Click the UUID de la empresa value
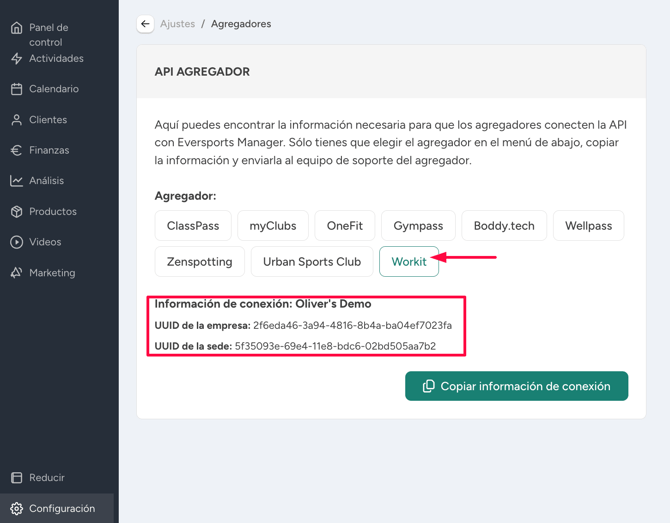Screen dimensions: 670x523 352,326
